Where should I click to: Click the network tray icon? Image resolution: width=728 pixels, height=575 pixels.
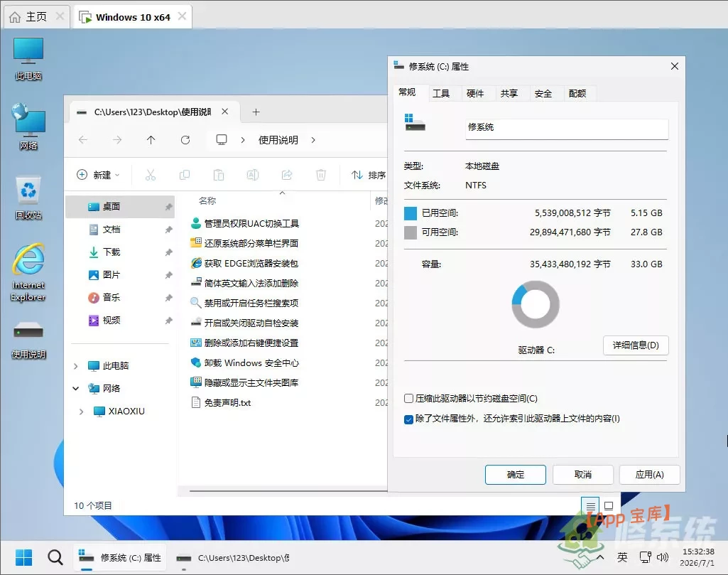point(645,557)
